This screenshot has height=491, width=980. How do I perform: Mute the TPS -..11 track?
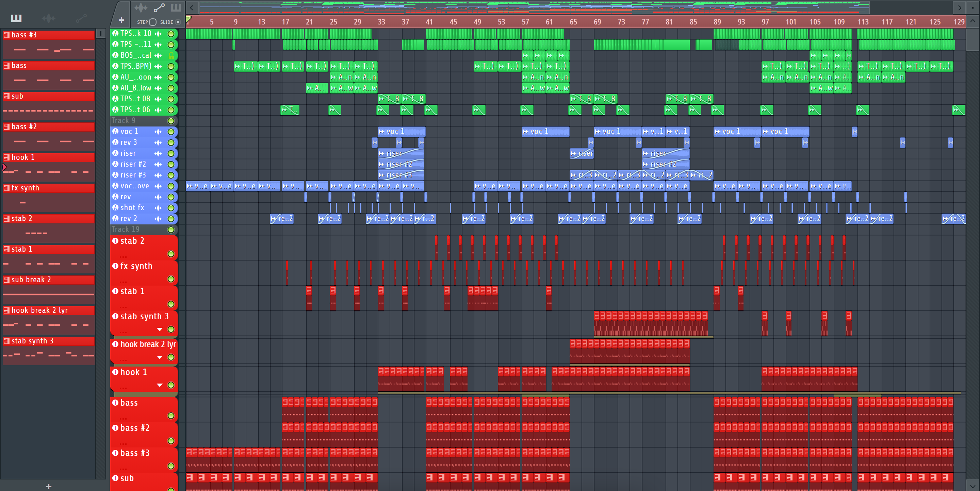click(171, 45)
